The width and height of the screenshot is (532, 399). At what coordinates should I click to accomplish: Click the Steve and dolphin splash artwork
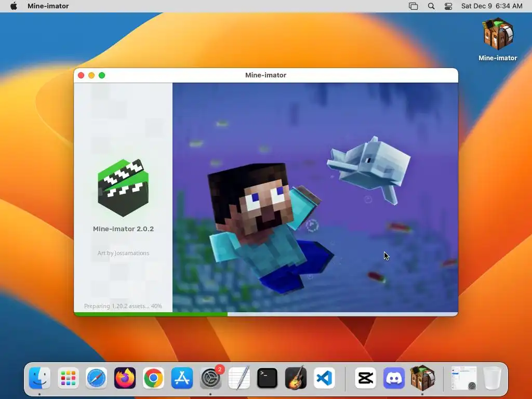click(315, 197)
